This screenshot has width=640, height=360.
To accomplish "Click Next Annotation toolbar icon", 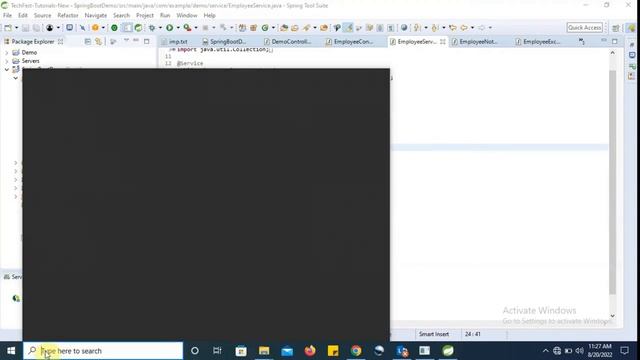I will tap(417, 28).
